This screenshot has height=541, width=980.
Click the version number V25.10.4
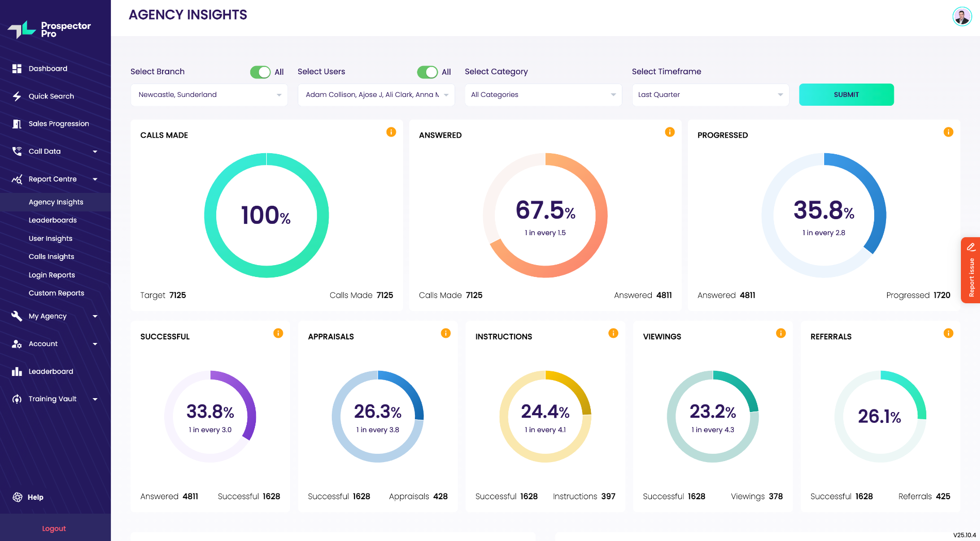(965, 535)
